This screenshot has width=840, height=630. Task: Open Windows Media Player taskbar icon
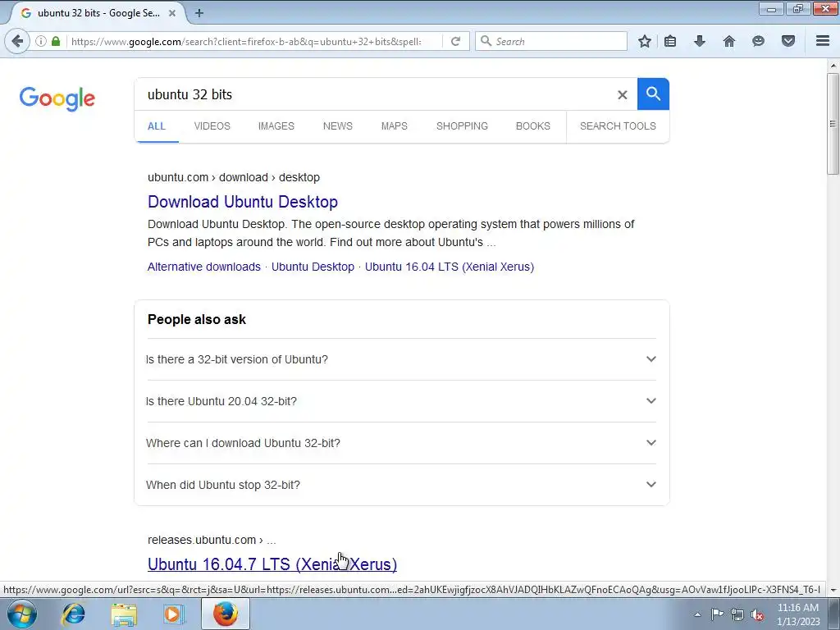[x=174, y=614]
